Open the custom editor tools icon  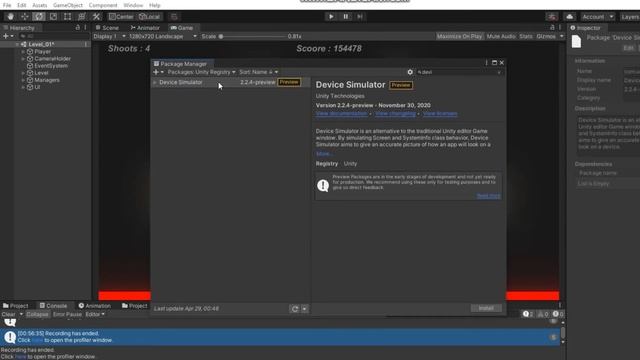point(96,17)
